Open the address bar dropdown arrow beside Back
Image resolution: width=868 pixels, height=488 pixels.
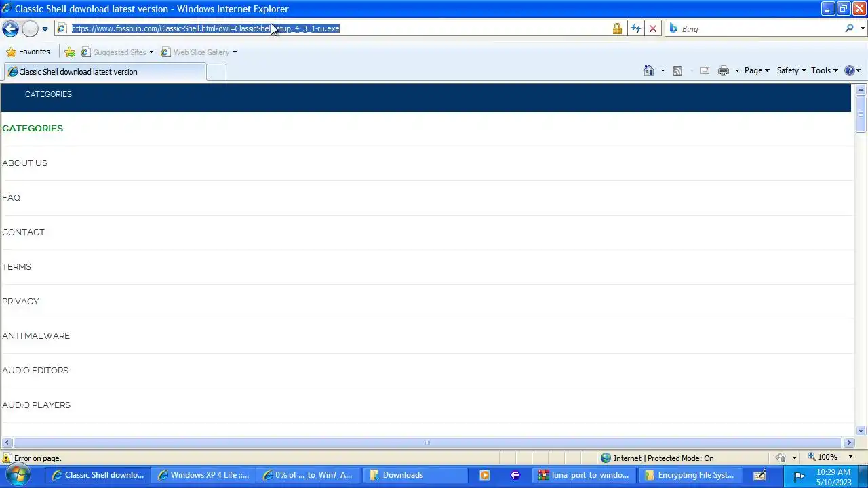(45, 29)
